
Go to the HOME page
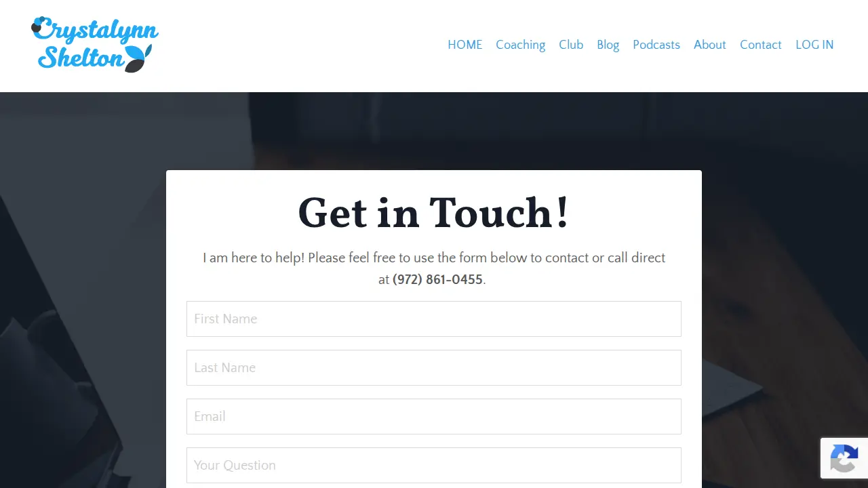coord(465,45)
